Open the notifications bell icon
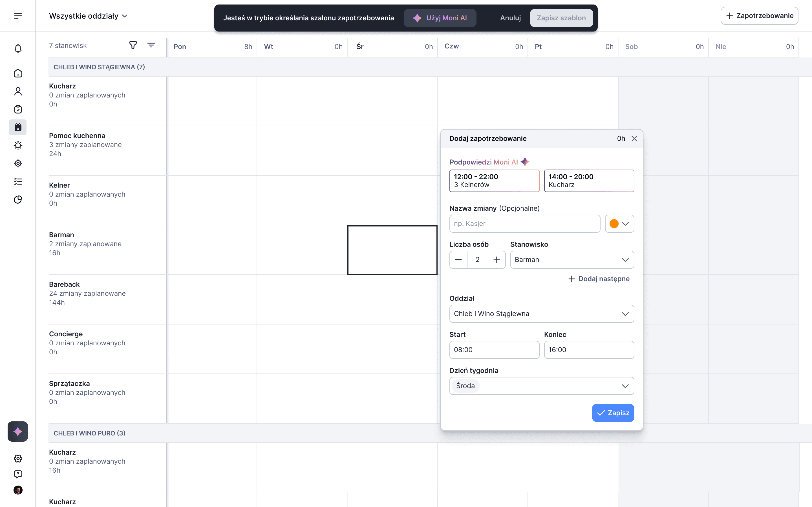Viewport: 812px width, 507px height. pos(18,49)
